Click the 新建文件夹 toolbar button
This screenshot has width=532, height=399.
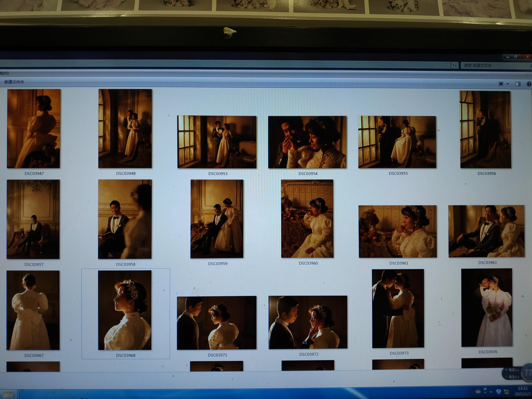14,82
